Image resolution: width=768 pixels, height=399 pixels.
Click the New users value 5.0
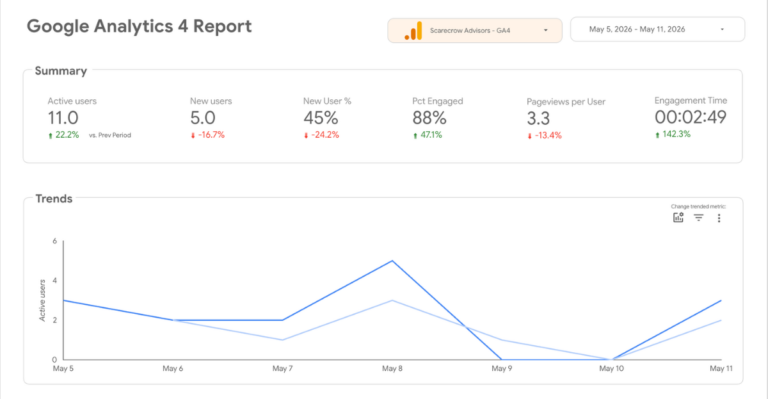click(x=202, y=118)
